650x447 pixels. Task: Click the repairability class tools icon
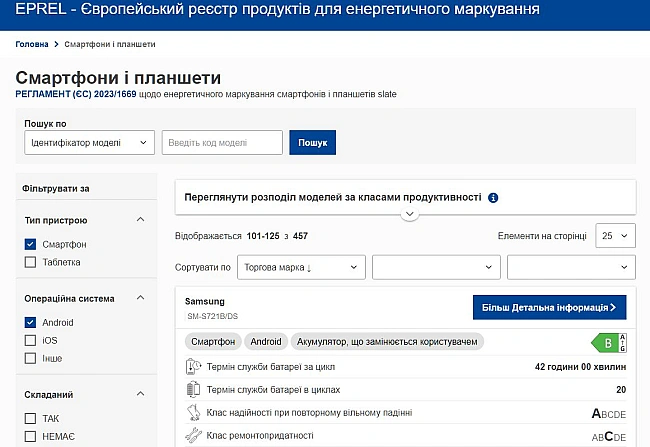193,435
